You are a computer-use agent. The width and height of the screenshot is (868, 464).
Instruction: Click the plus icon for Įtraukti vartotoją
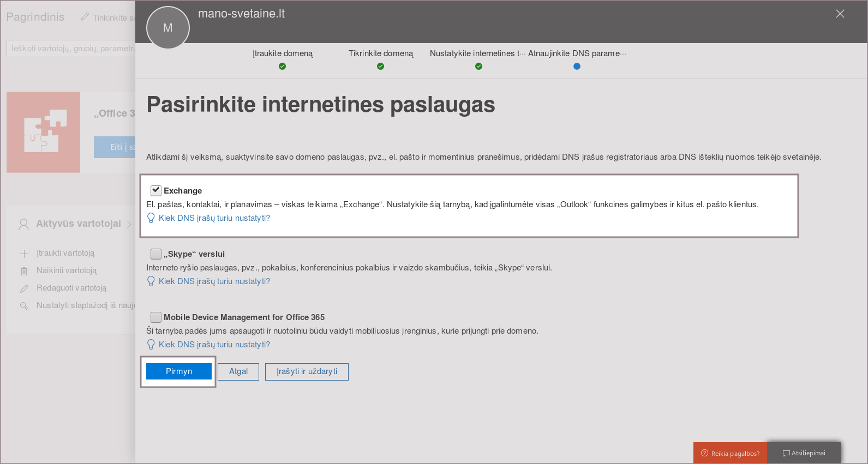[x=24, y=254]
